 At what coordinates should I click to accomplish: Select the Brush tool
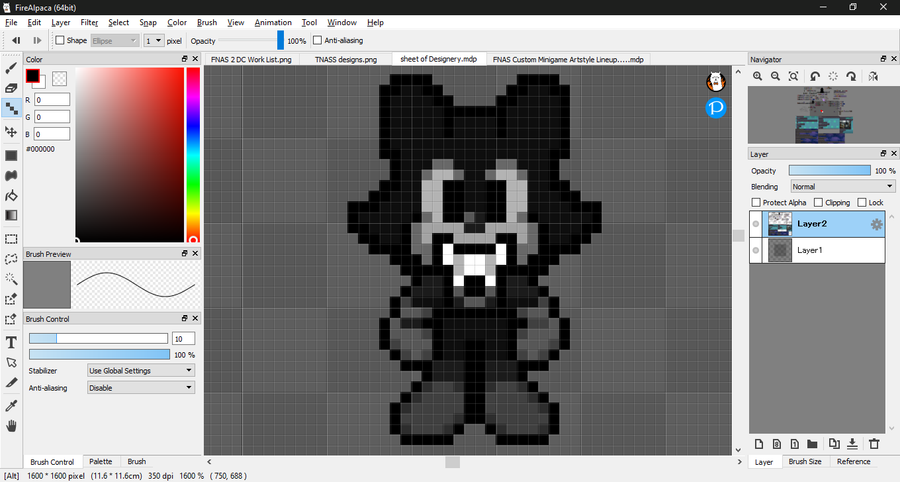click(11, 68)
